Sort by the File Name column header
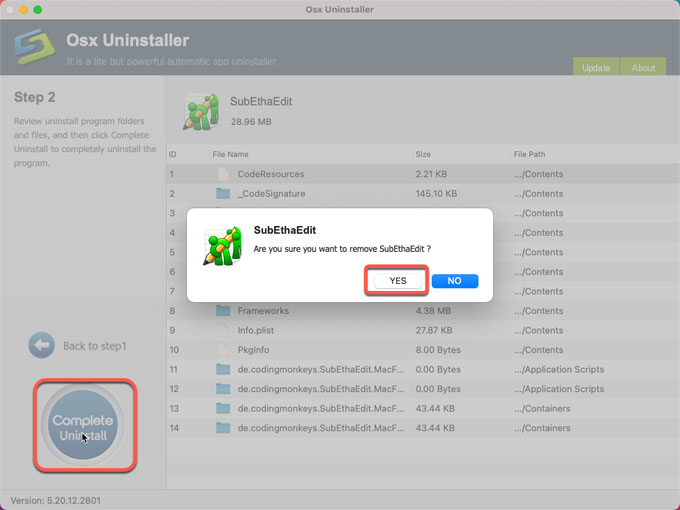The width and height of the screenshot is (680, 510). (230, 154)
